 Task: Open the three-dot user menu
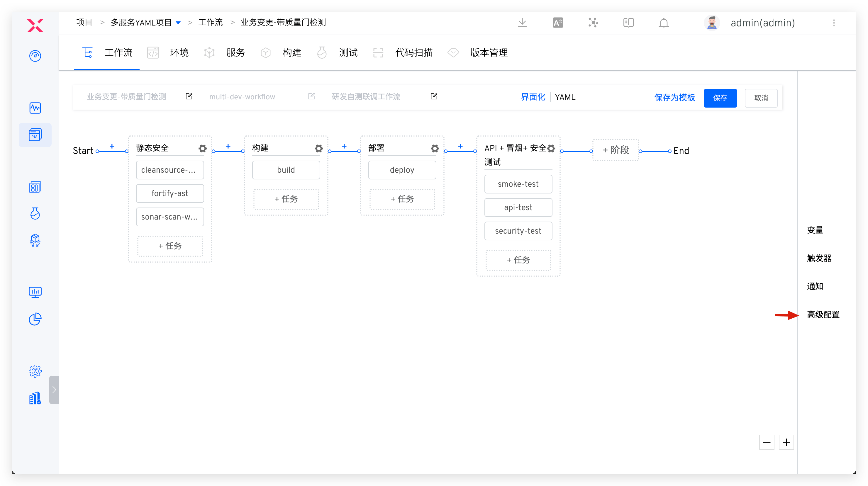coord(834,23)
